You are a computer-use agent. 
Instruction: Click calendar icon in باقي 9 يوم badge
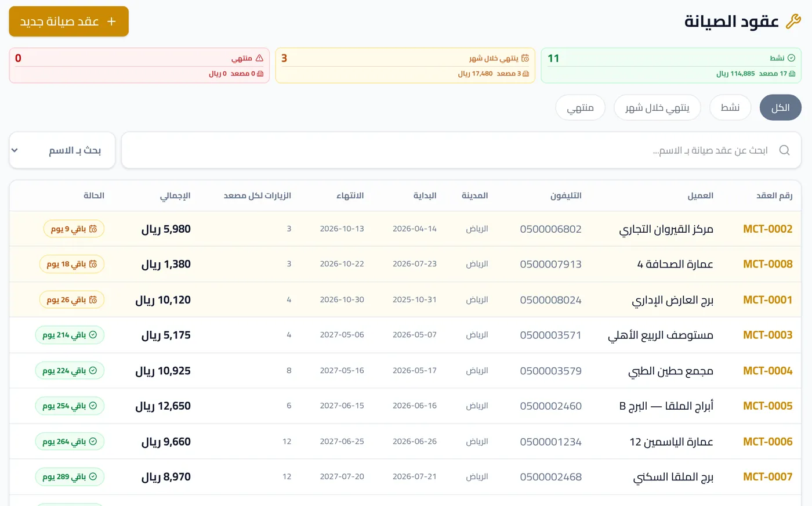pos(93,229)
